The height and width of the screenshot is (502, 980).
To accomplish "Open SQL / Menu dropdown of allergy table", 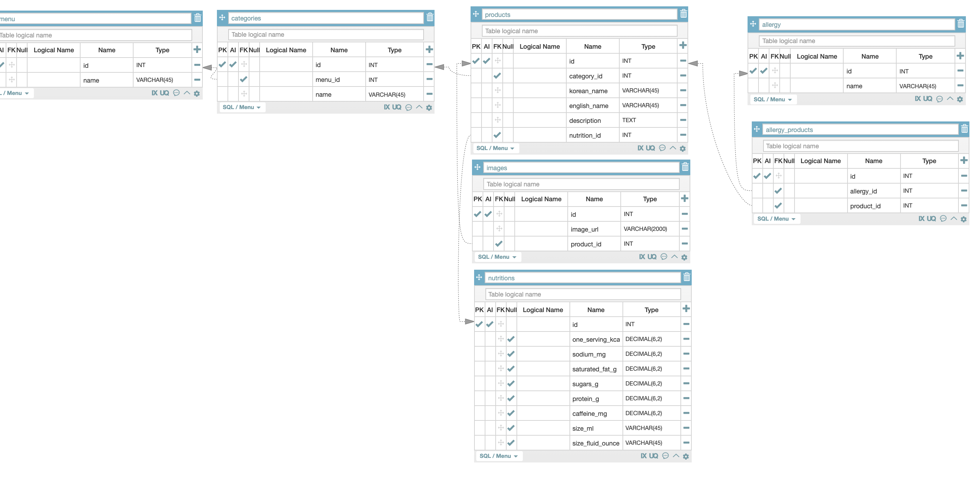I will point(773,100).
